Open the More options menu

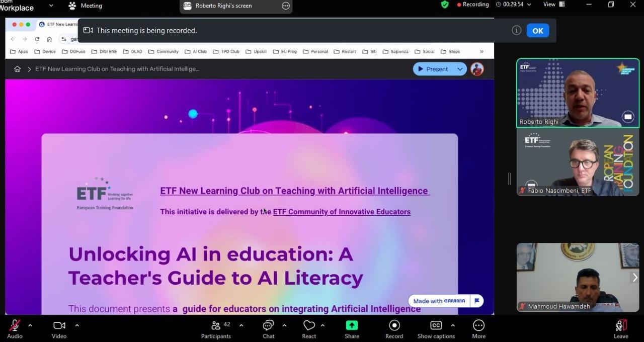pyautogui.click(x=479, y=329)
